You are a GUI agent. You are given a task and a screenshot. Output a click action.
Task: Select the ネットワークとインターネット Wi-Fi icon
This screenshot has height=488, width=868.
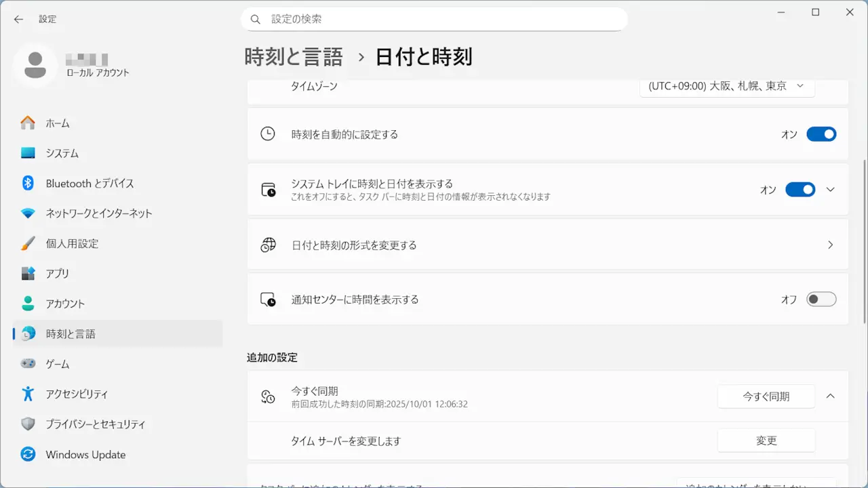(28, 213)
